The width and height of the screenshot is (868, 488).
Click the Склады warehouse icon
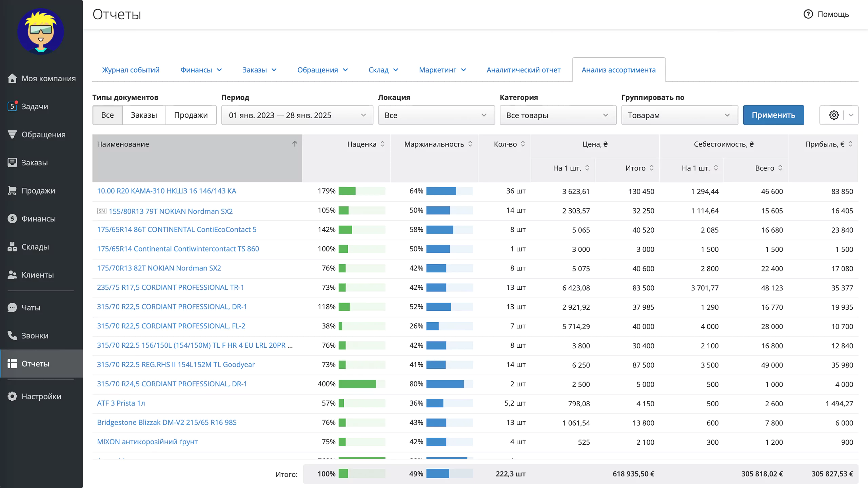click(x=12, y=247)
